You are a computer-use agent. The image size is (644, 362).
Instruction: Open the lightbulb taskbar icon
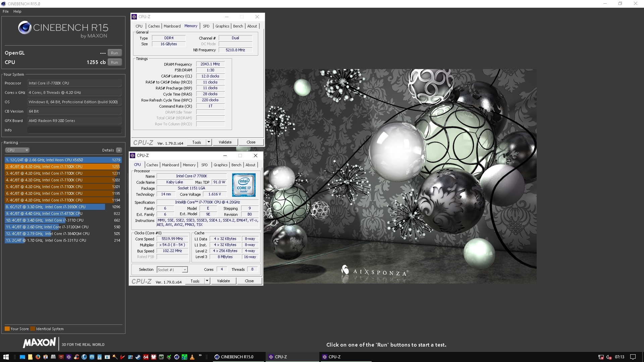[x=61, y=357]
